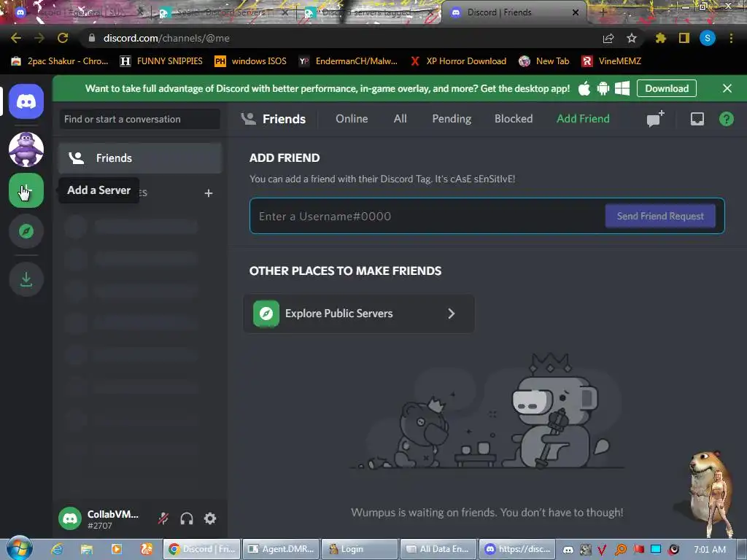Open Chrome three-dot menu

[x=731, y=38]
